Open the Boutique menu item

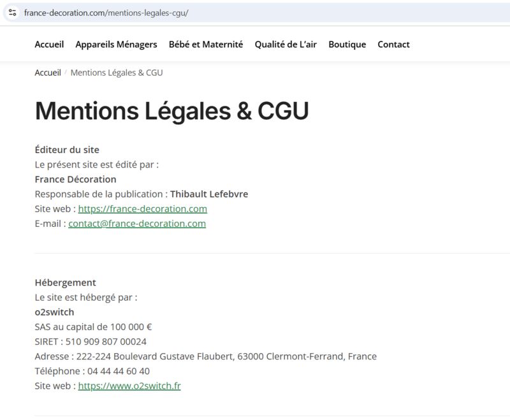click(347, 45)
